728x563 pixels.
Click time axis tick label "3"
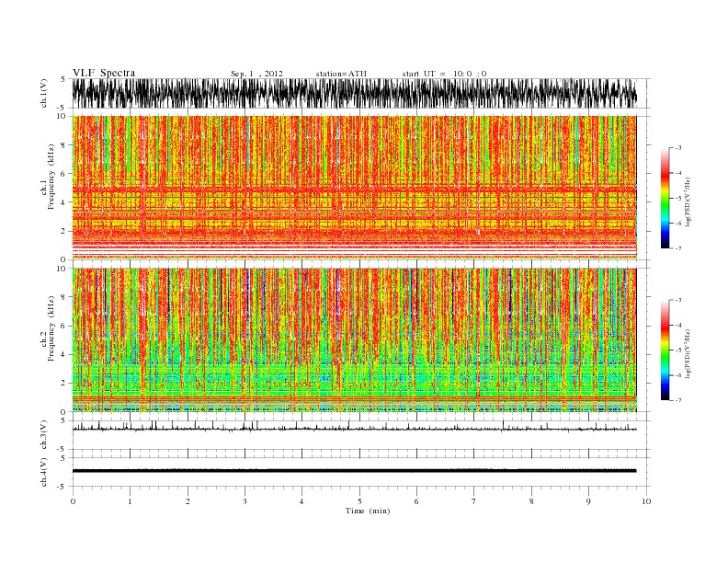click(245, 501)
